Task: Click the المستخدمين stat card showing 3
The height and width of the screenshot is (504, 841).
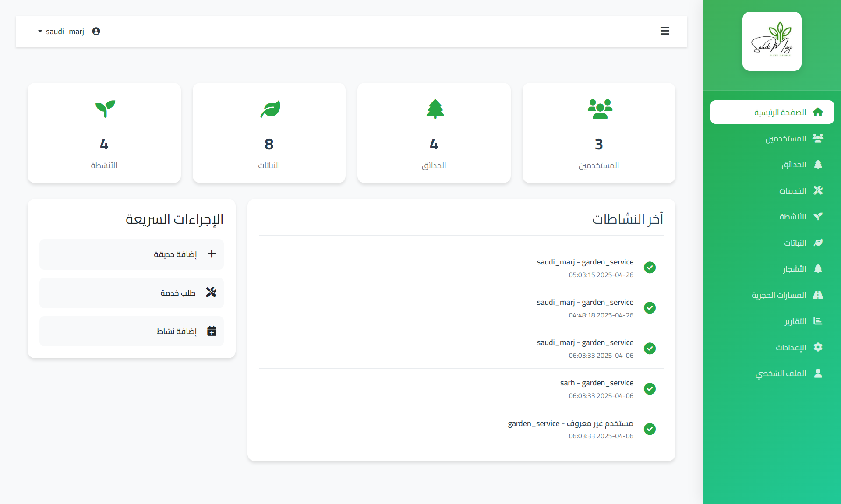Action: tap(599, 133)
